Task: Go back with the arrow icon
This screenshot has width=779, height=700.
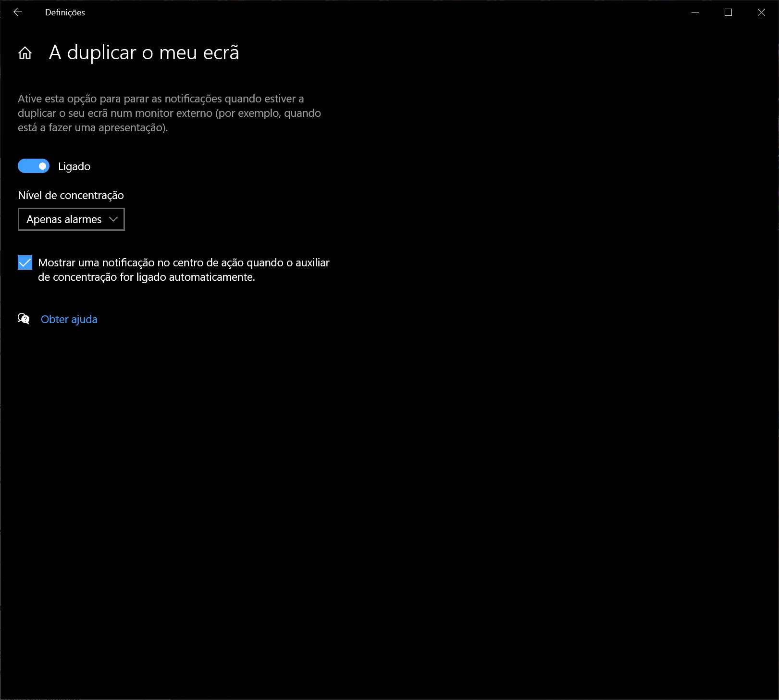Action: (x=18, y=12)
